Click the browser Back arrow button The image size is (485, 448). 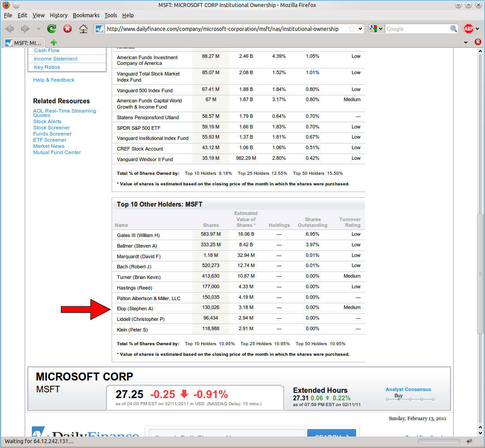10,29
